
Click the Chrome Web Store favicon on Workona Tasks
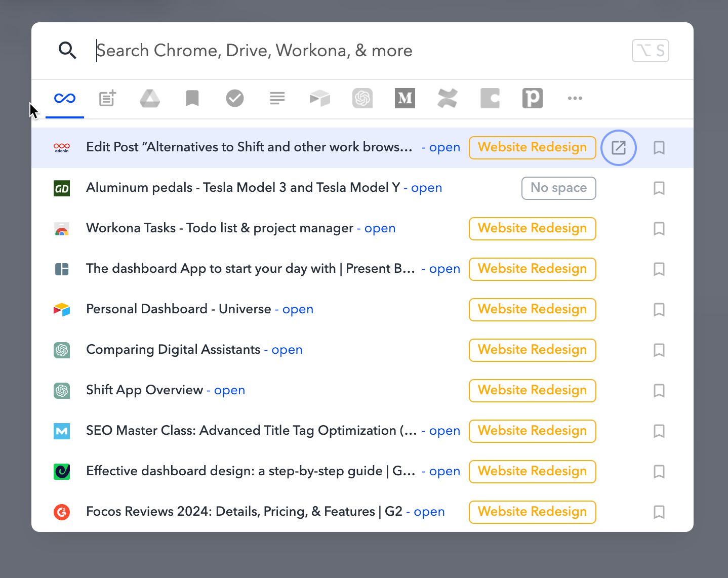[x=62, y=229]
